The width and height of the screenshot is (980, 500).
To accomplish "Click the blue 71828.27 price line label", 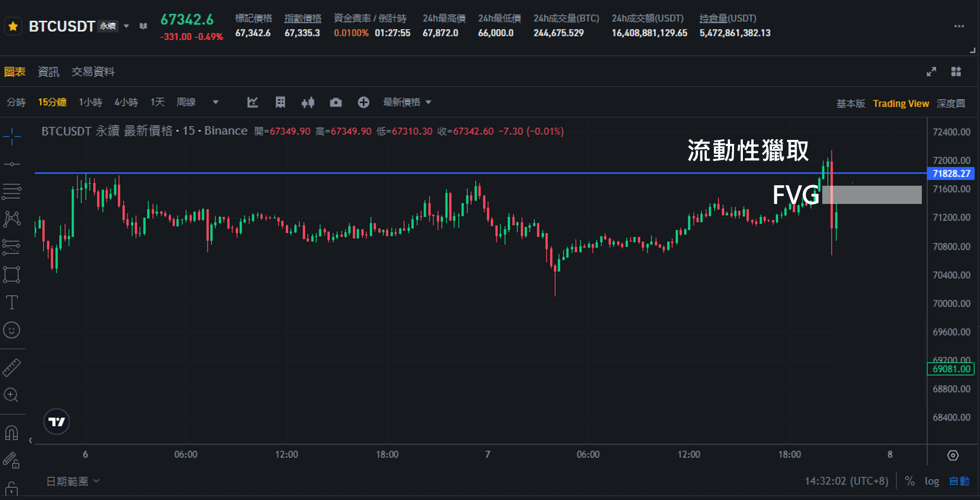I will (x=951, y=173).
